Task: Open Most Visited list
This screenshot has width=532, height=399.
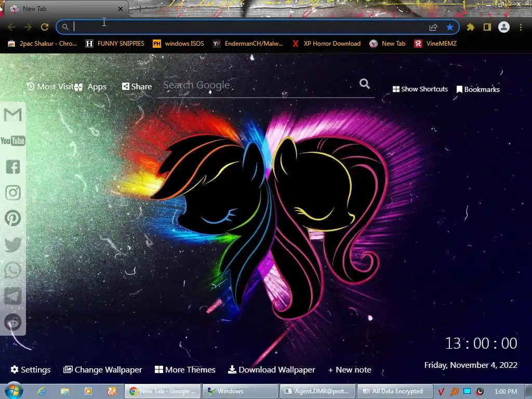Action: 51,87
